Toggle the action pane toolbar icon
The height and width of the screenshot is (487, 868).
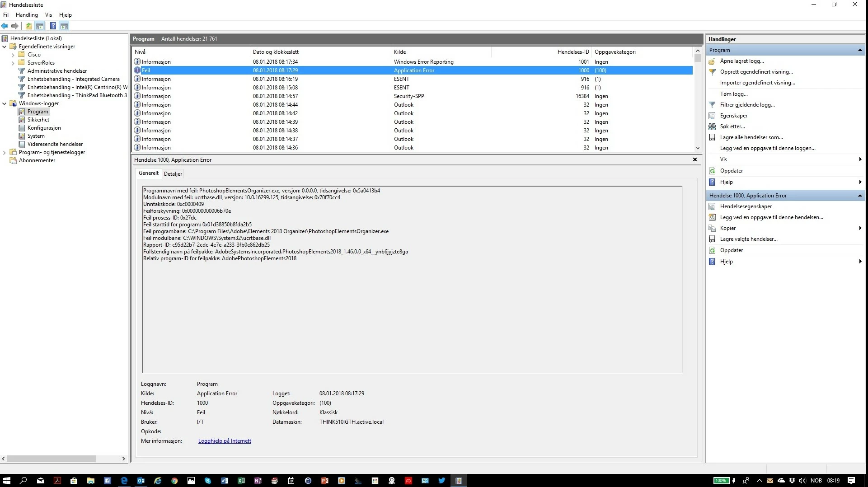coord(64,26)
